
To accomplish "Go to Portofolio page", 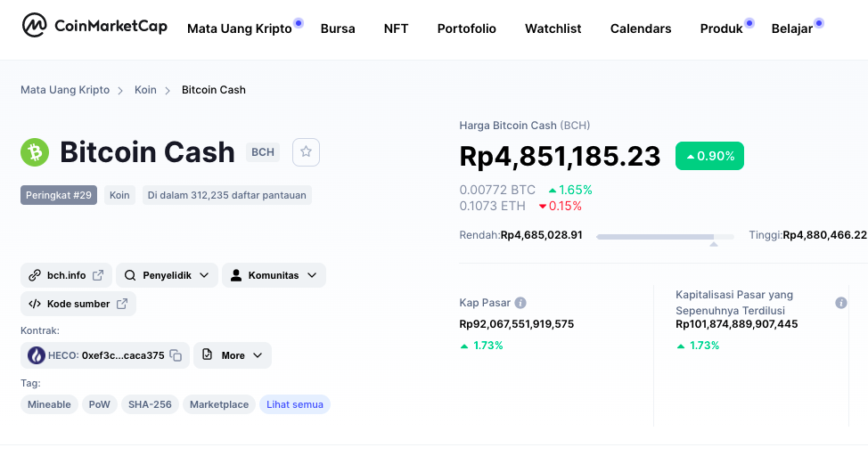I will tap(467, 28).
